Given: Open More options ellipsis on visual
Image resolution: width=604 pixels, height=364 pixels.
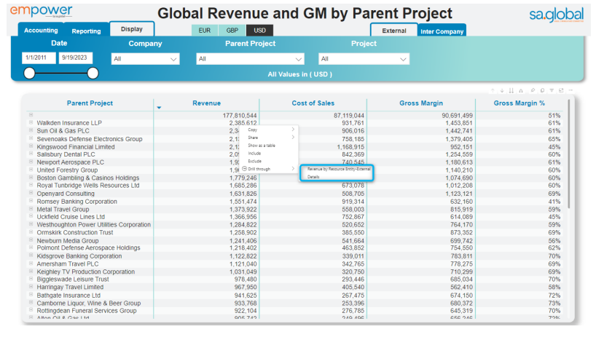Looking at the screenshot, I should click(x=570, y=90).
